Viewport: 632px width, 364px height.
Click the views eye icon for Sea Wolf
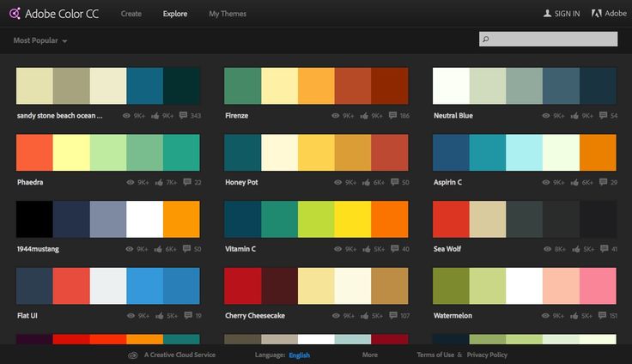click(547, 249)
